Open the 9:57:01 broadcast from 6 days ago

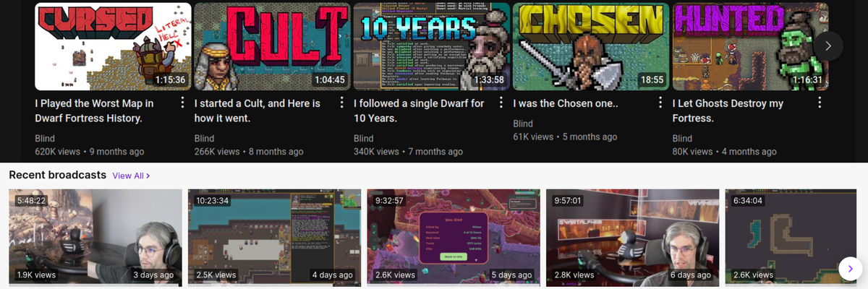click(x=633, y=237)
